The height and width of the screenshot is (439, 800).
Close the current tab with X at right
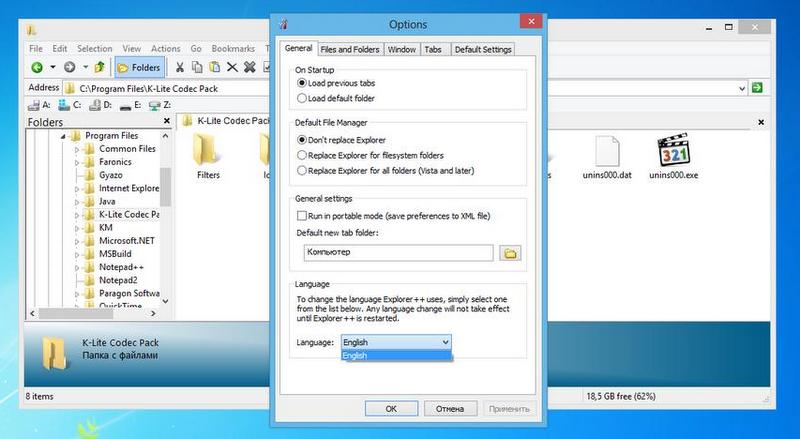(x=761, y=122)
